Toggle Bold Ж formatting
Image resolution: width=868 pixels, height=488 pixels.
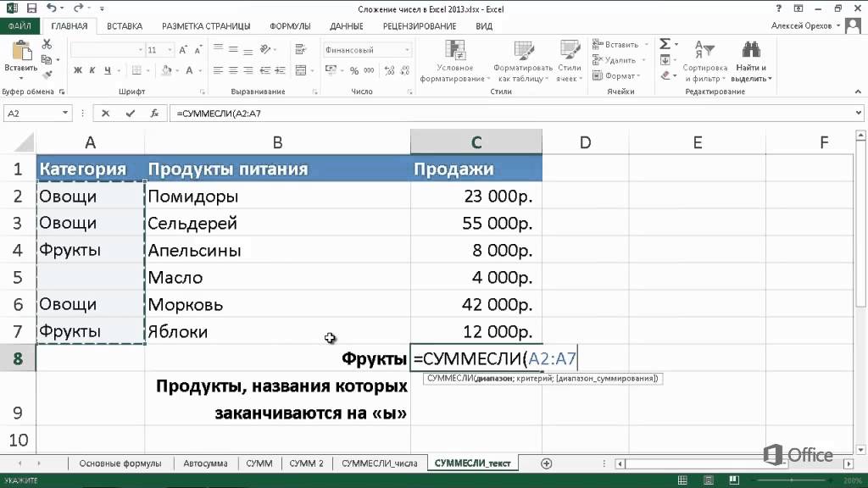[x=77, y=71]
